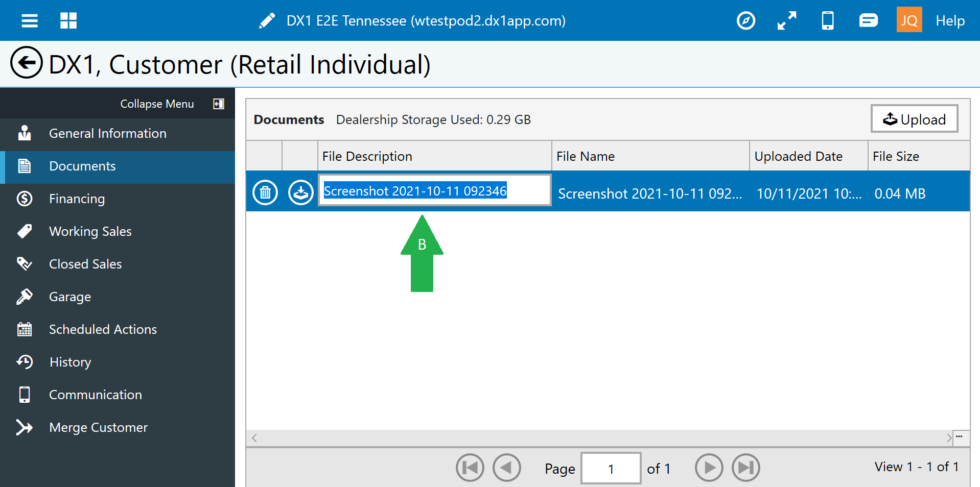The image size is (980, 487).
Task: Open the Financing section
Action: point(118,199)
